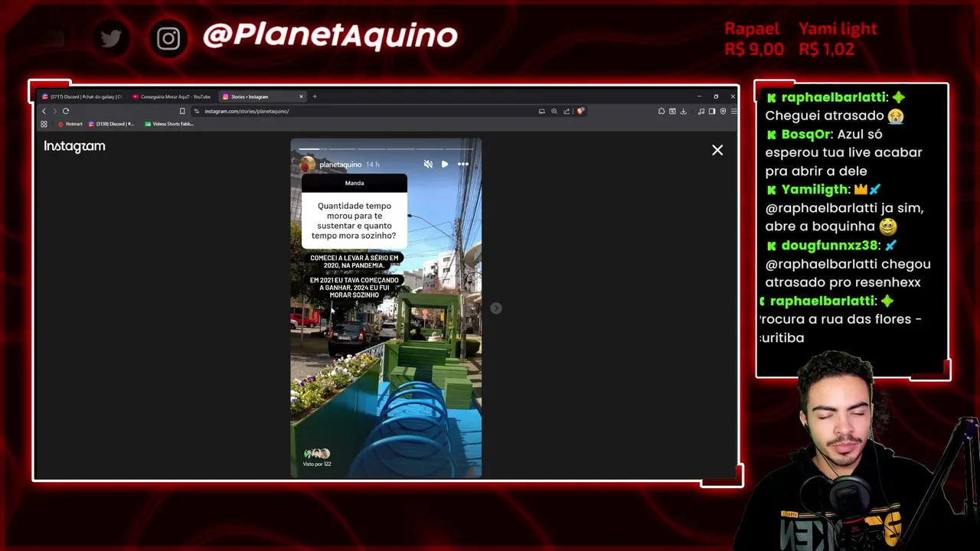Mute or unmute the Instagram story audio
Screen dimensions: 980x551
428,165
